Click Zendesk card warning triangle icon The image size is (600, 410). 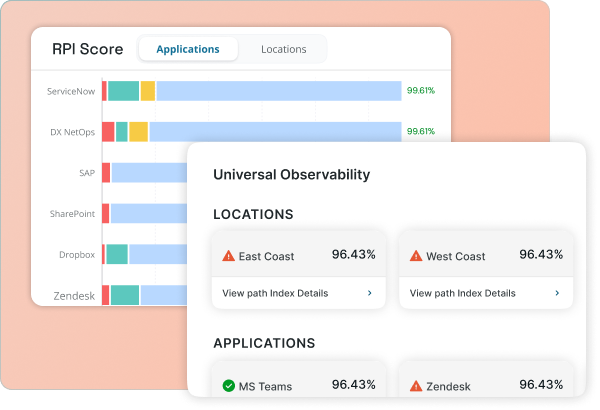(416, 386)
